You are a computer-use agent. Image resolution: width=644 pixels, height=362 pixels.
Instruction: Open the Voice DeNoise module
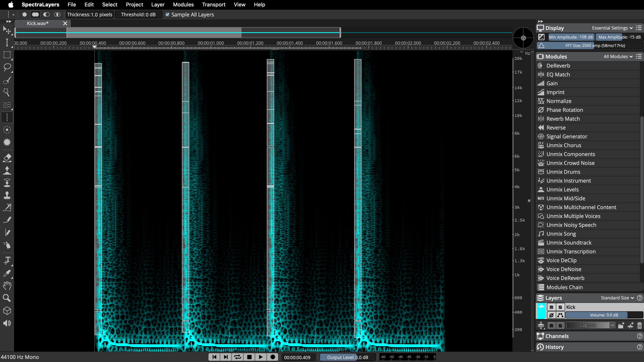(x=564, y=269)
